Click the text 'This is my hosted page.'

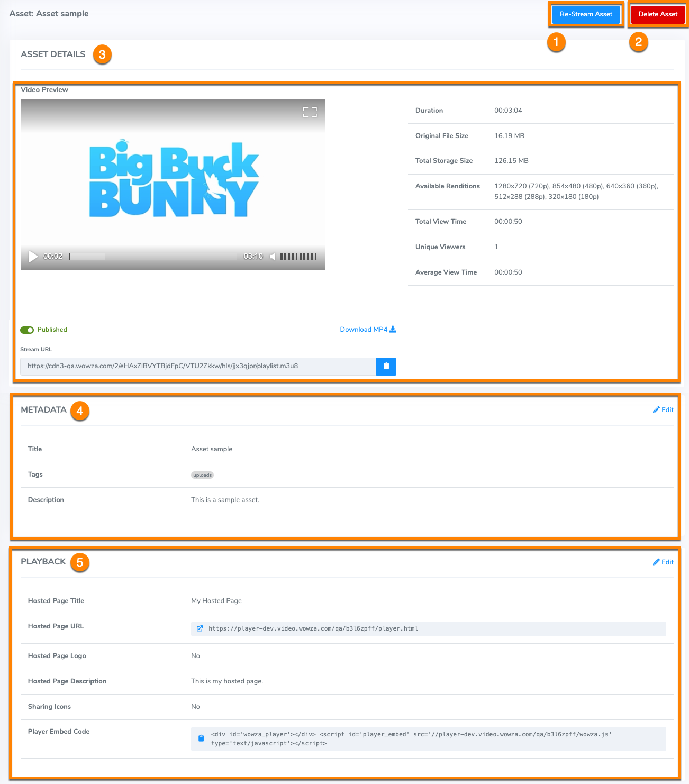coord(227,681)
